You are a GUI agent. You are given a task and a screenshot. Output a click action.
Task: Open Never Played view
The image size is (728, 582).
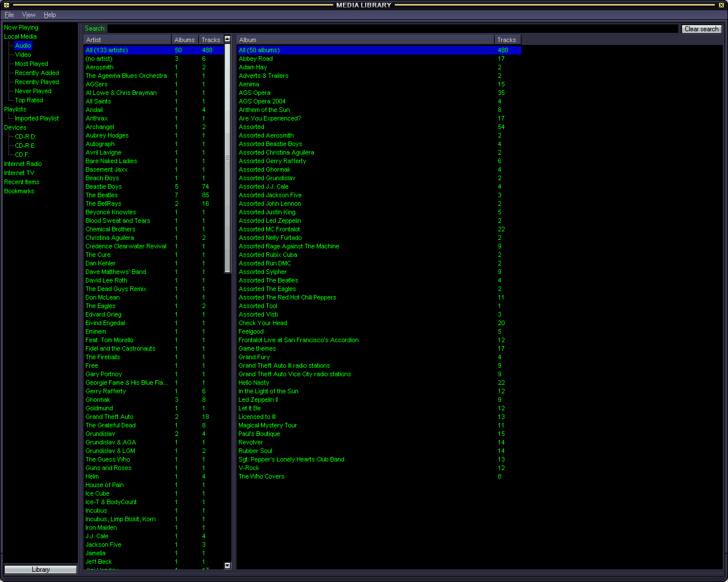[33, 91]
